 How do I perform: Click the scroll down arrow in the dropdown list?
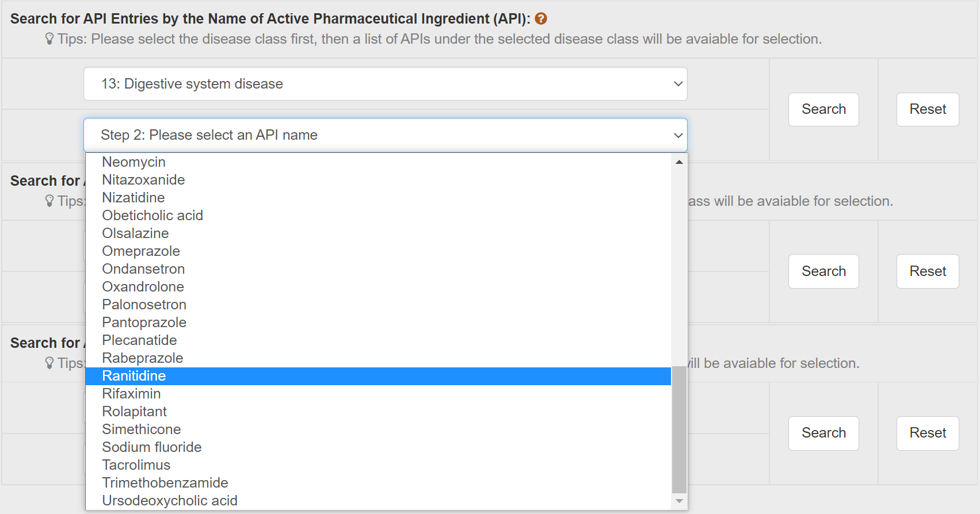679,501
